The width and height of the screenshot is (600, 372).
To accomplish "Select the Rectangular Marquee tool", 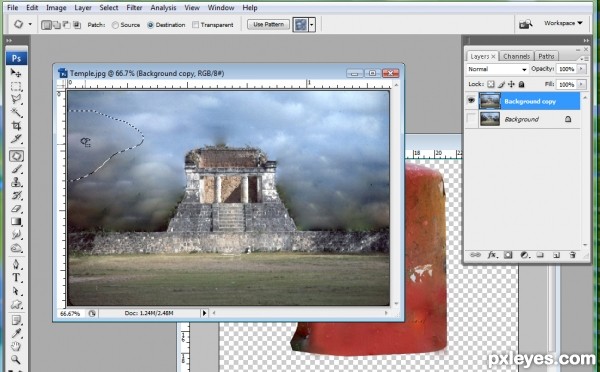I will (x=16, y=86).
